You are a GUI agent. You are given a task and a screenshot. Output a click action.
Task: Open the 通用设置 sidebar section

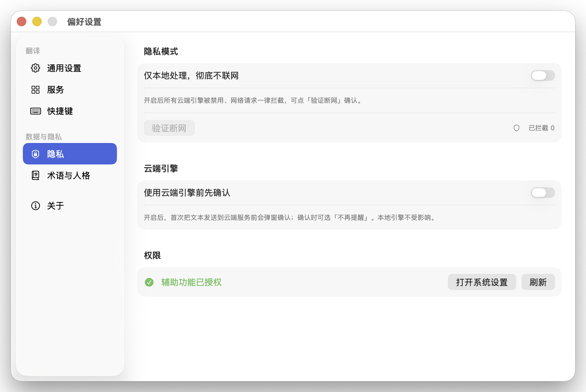(x=70, y=68)
